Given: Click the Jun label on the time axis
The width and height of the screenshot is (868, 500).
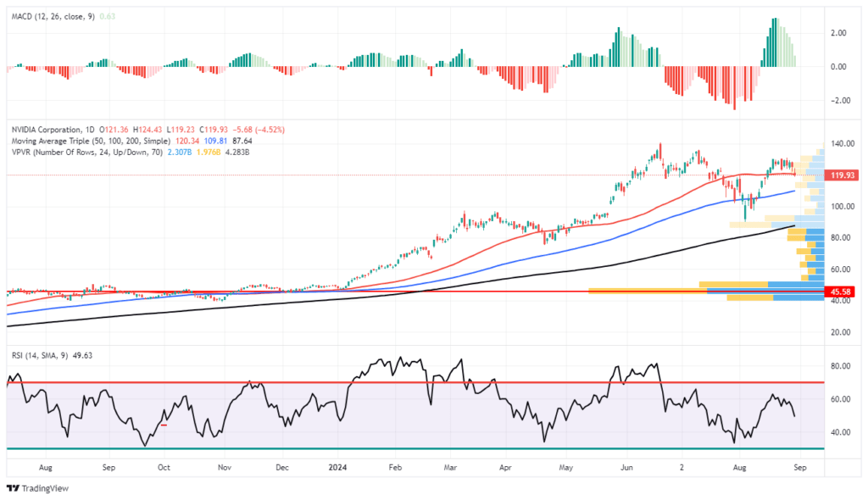Looking at the screenshot, I should (x=626, y=467).
